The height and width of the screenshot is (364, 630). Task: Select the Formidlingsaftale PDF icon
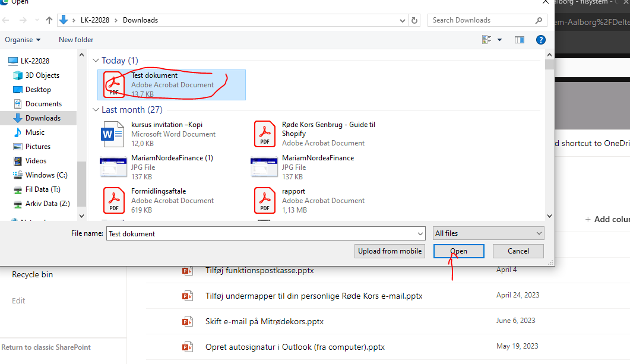coord(113,201)
